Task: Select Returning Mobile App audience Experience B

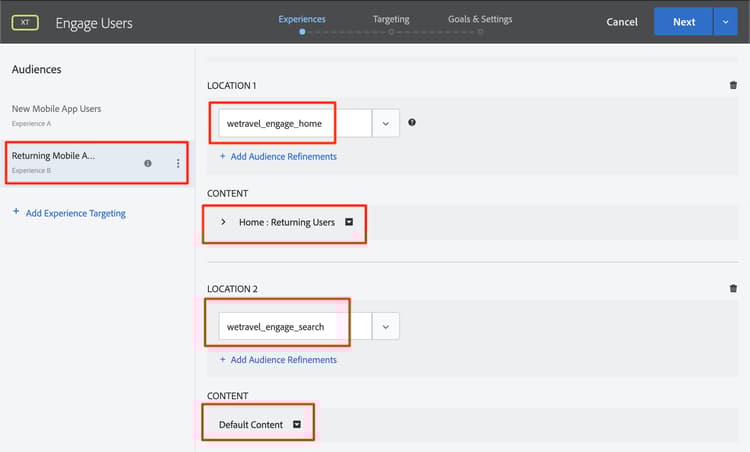Action: click(96, 163)
